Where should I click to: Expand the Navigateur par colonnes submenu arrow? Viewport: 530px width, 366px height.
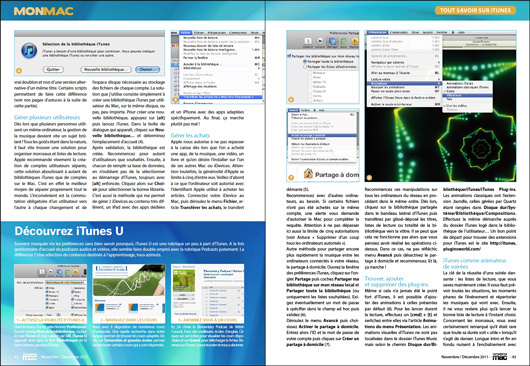tap(439, 63)
